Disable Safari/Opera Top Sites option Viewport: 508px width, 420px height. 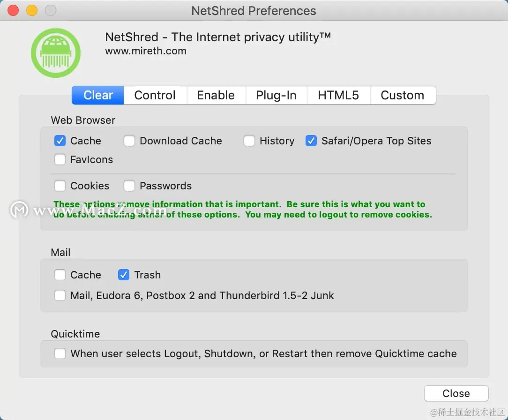311,141
